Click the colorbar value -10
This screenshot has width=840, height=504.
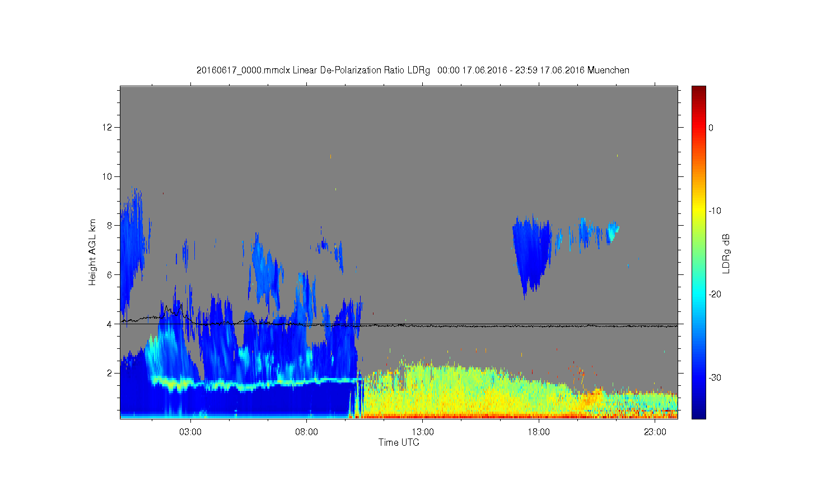tap(715, 211)
